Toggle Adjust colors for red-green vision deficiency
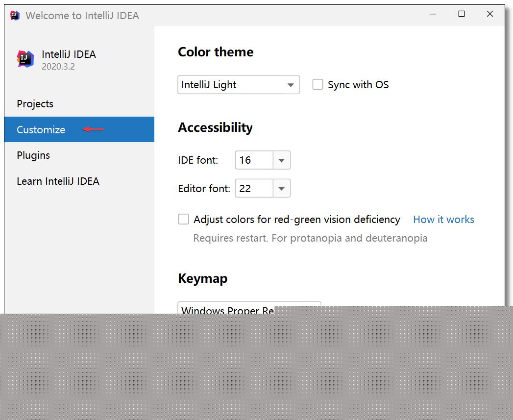The width and height of the screenshot is (513, 420). click(184, 220)
